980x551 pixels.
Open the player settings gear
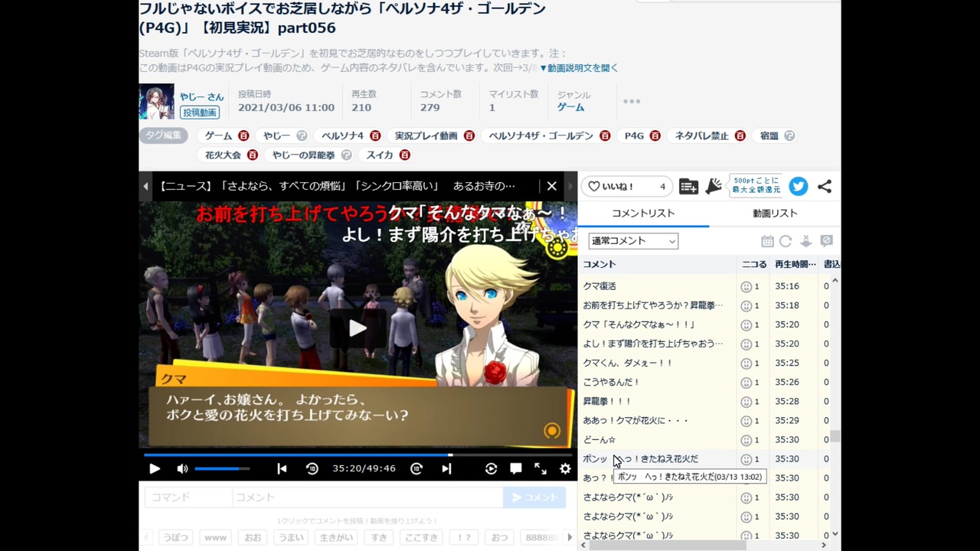pyautogui.click(x=565, y=469)
